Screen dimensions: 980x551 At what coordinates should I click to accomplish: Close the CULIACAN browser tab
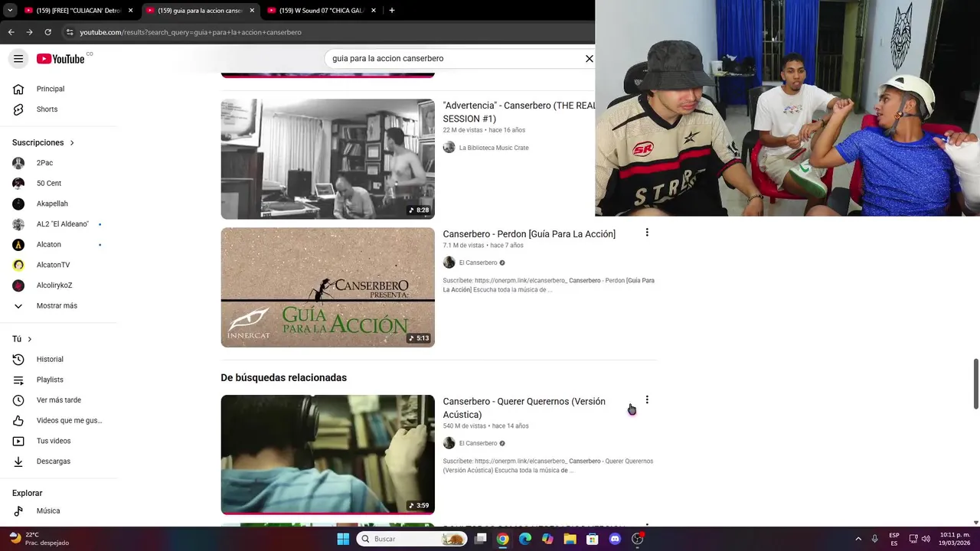(130, 11)
